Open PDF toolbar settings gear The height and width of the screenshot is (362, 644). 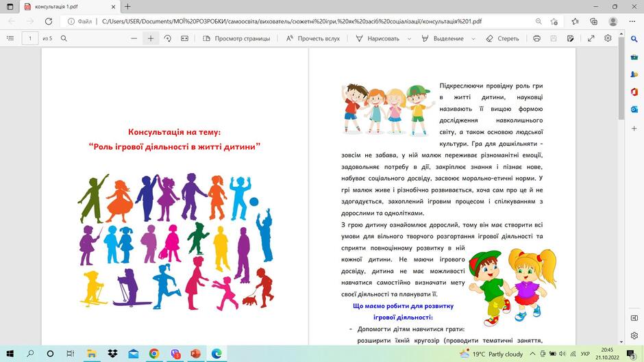click(x=608, y=38)
